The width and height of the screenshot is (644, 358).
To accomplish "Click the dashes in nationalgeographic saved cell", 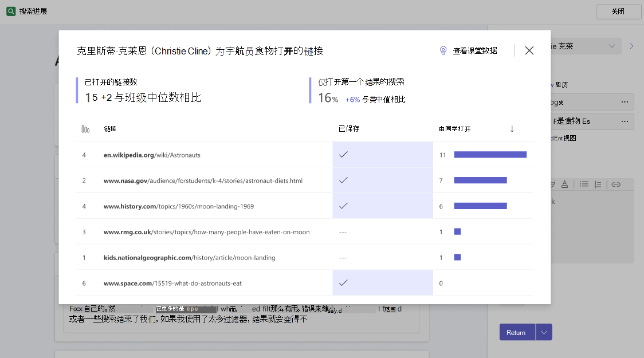I will pos(343,258).
